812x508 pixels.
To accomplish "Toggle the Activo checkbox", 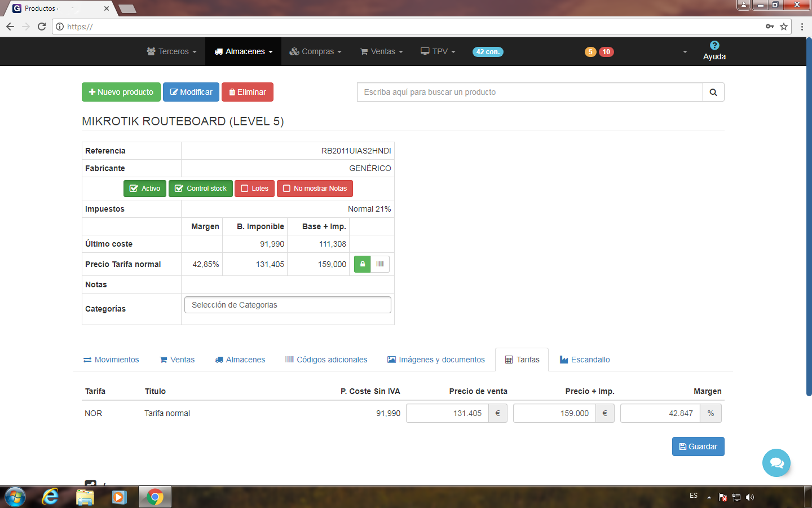I will coord(145,189).
